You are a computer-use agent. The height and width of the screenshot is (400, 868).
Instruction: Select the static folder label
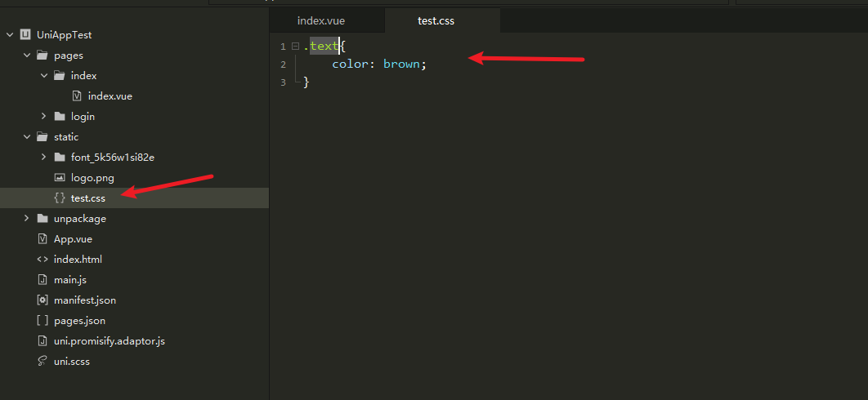[66, 136]
